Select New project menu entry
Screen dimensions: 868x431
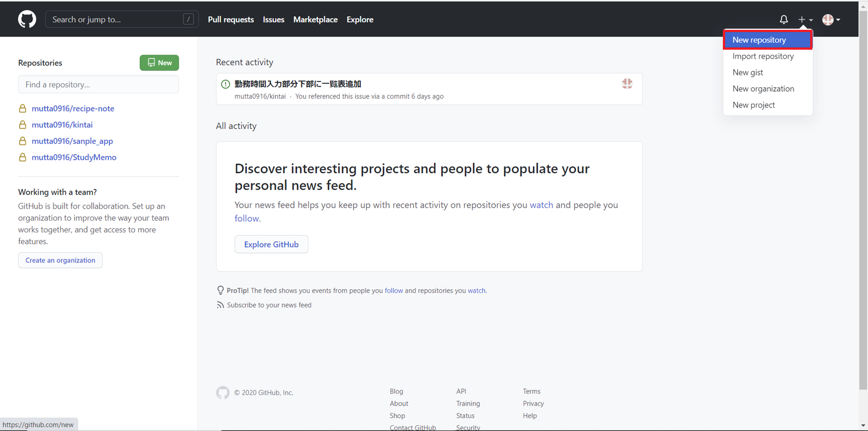(x=768, y=105)
